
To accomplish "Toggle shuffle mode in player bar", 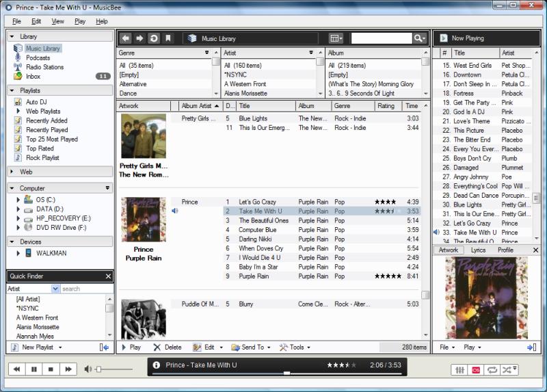I will (507, 369).
